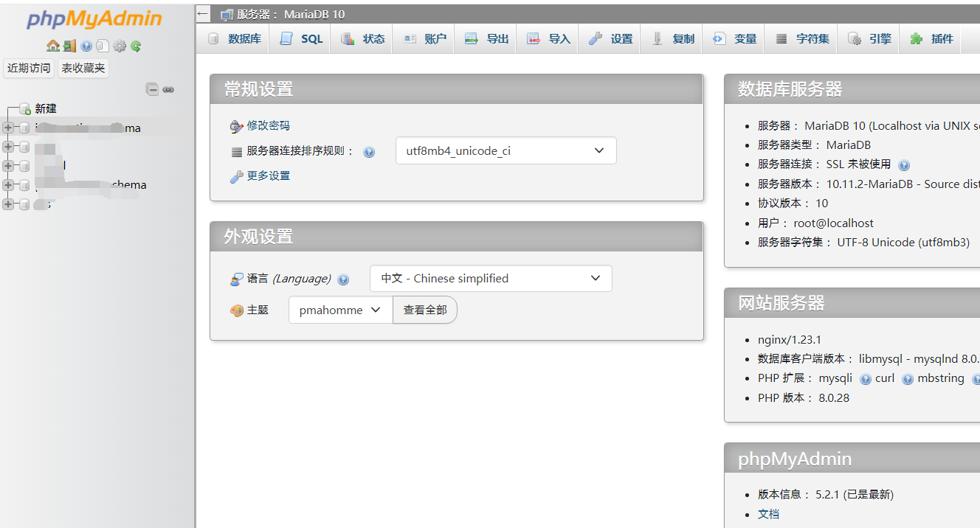Image resolution: width=980 pixels, height=528 pixels.
Task: Click the puzzle-piece icon for 插件
Action: pyautogui.click(x=916, y=39)
